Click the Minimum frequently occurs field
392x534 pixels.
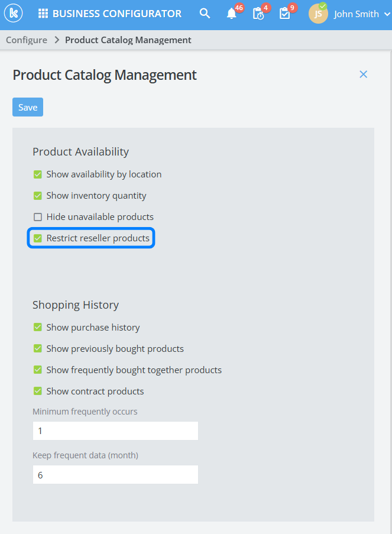point(115,431)
